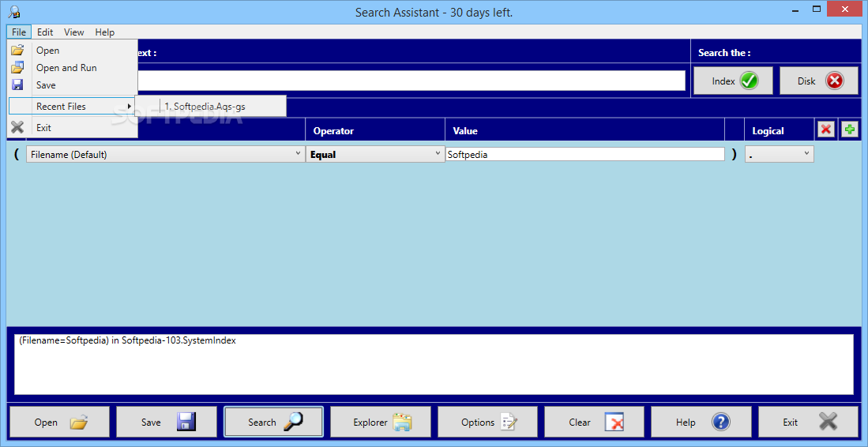
Task: Click the Value field containing Softpedia
Action: (x=585, y=154)
